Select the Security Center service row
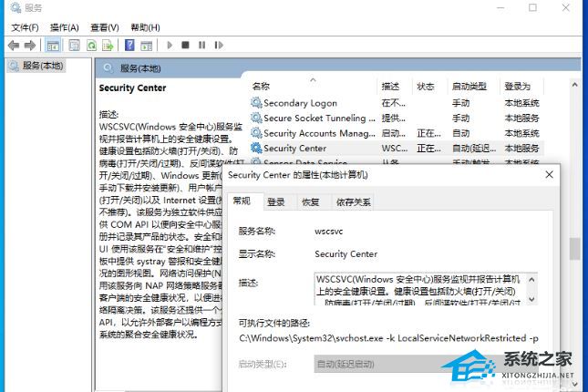This screenshot has width=588, height=392. 396,149
